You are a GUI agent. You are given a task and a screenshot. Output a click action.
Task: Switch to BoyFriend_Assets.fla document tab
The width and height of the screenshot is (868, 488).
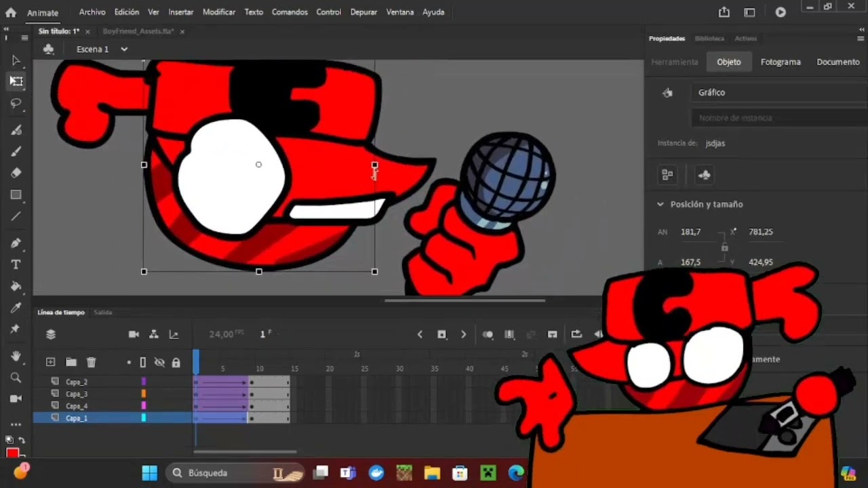click(138, 31)
